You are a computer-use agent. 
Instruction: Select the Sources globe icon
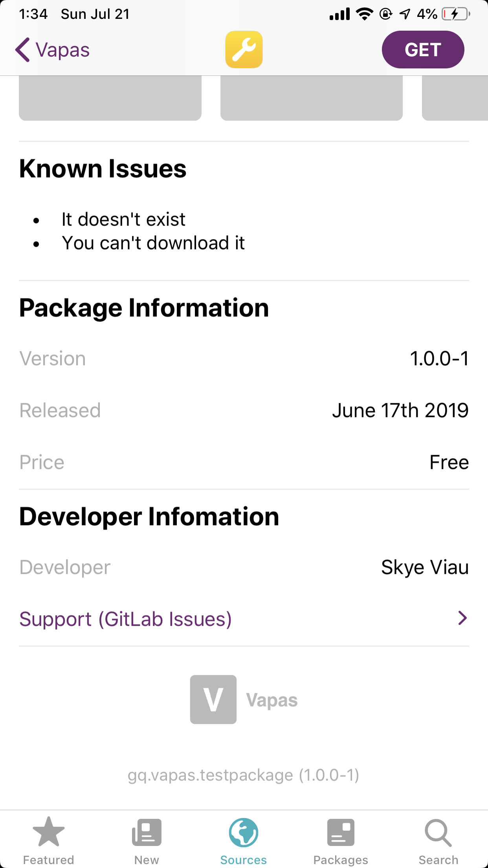click(x=244, y=832)
